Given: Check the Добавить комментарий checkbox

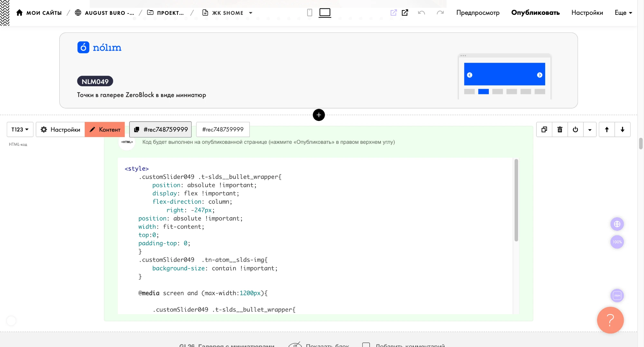Looking at the screenshot, I should pos(366,345).
